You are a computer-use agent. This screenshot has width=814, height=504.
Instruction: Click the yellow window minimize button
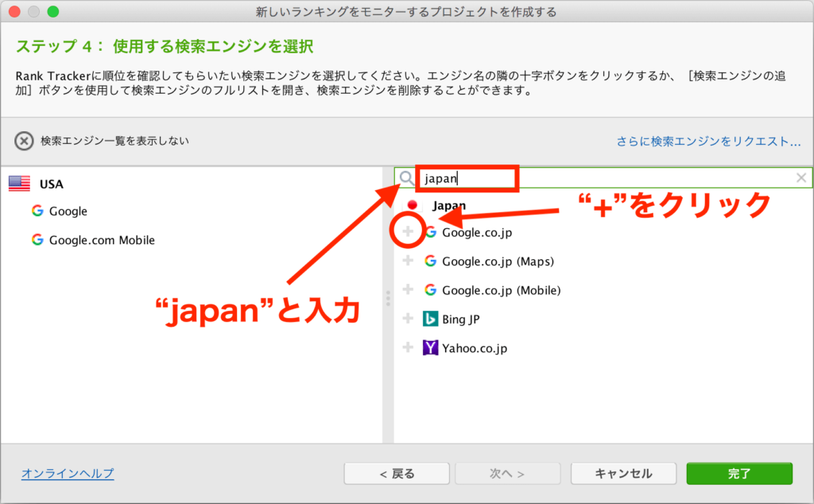[33, 11]
